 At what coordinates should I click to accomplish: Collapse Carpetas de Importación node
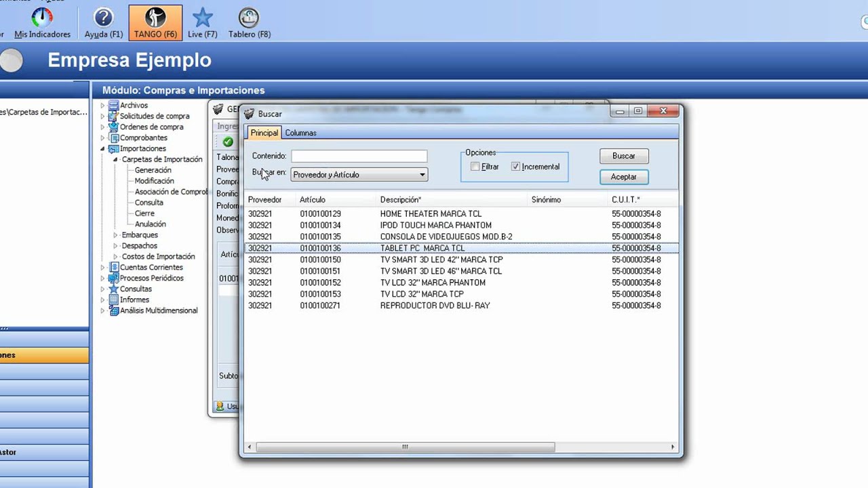116,159
